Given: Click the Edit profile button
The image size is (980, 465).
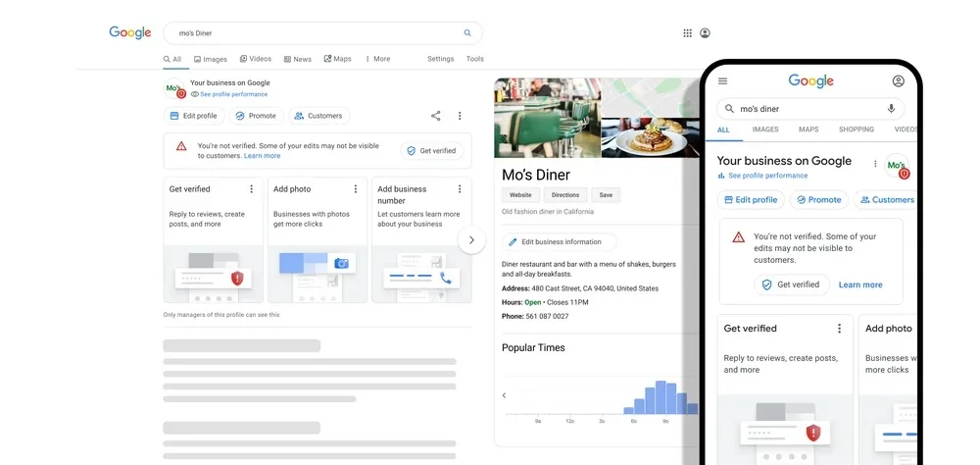Looking at the screenshot, I should pos(192,116).
